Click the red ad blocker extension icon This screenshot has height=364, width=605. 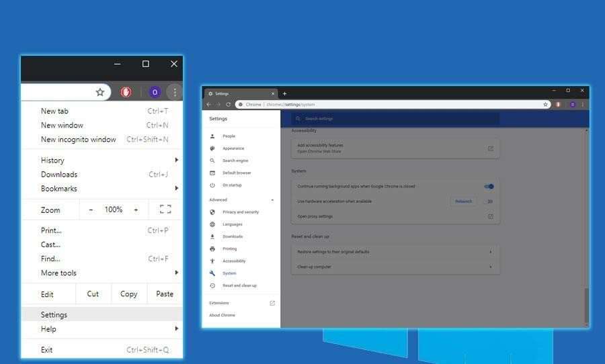126,92
